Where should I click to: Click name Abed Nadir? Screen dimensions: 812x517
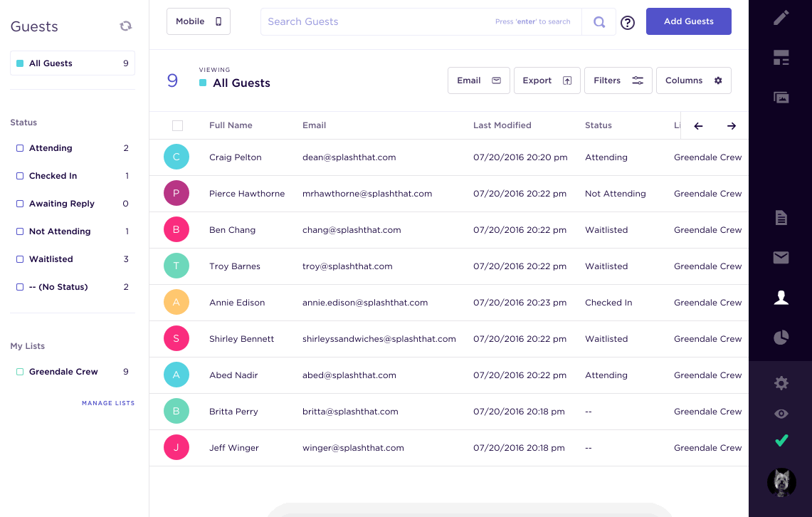[x=233, y=375]
